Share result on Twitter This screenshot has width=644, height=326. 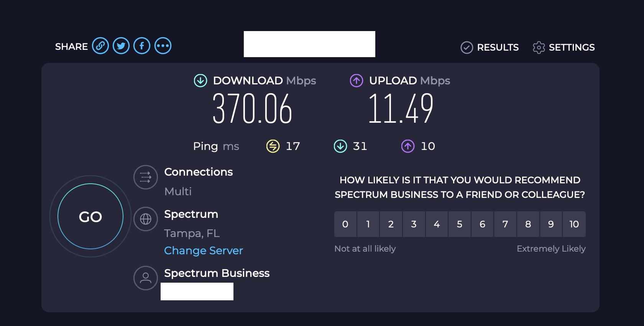pyautogui.click(x=121, y=46)
